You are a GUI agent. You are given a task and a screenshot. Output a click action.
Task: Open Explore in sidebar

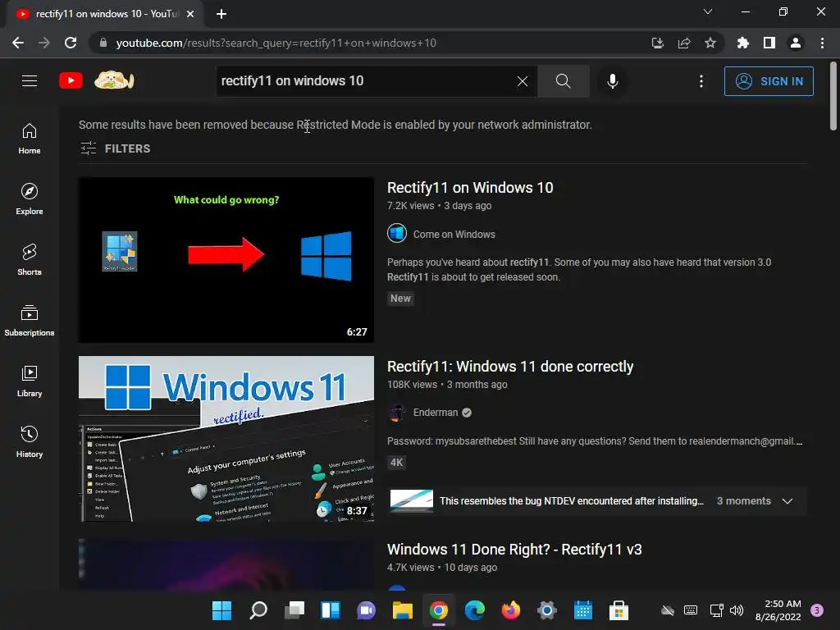30,199
